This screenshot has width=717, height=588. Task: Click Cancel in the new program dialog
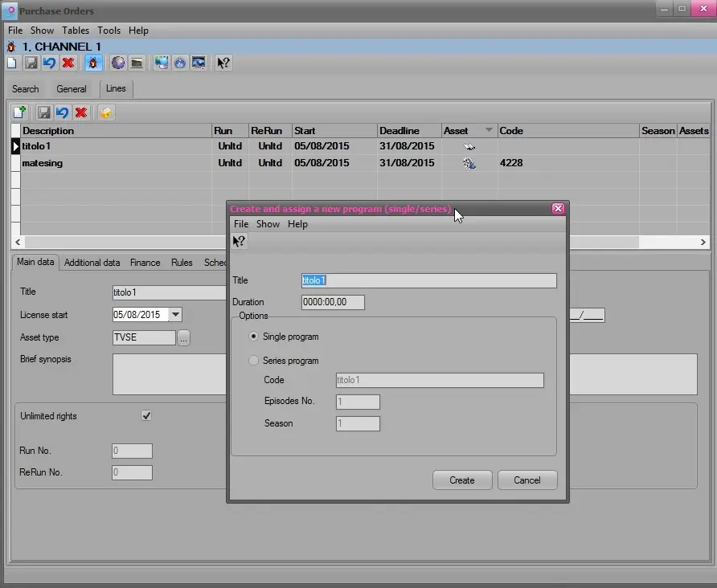pos(526,480)
